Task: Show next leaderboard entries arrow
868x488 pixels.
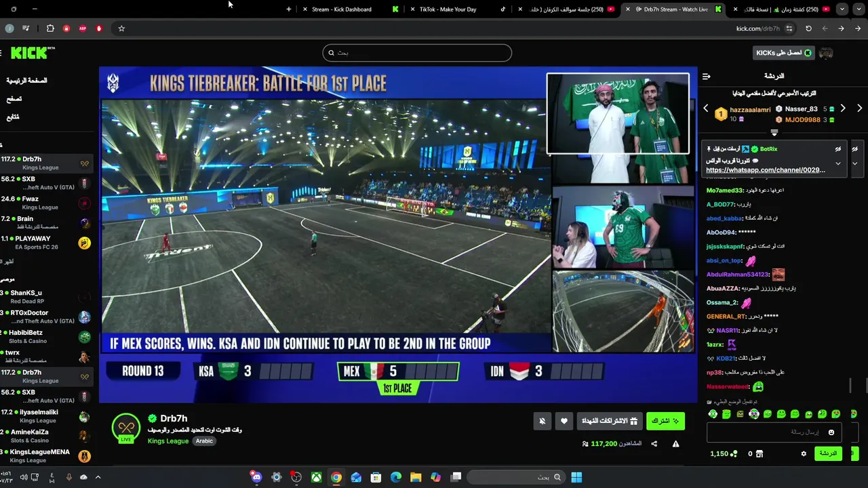Action: pyautogui.click(x=843, y=108)
